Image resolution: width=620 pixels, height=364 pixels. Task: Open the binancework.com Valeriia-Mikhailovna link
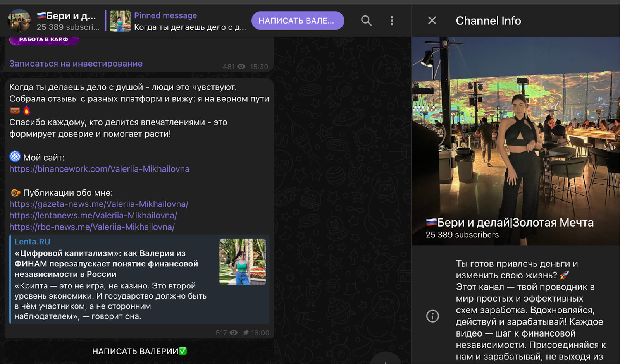99,169
